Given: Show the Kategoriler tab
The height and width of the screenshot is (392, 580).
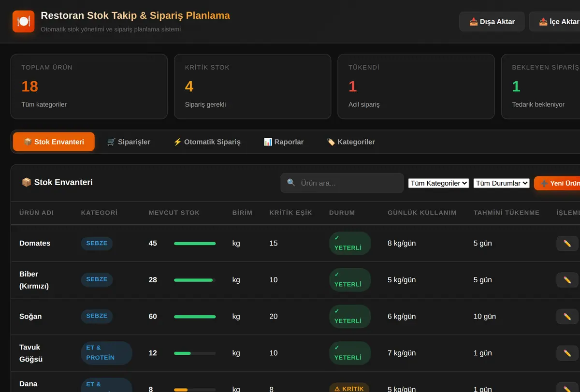Looking at the screenshot, I should coord(351,142).
